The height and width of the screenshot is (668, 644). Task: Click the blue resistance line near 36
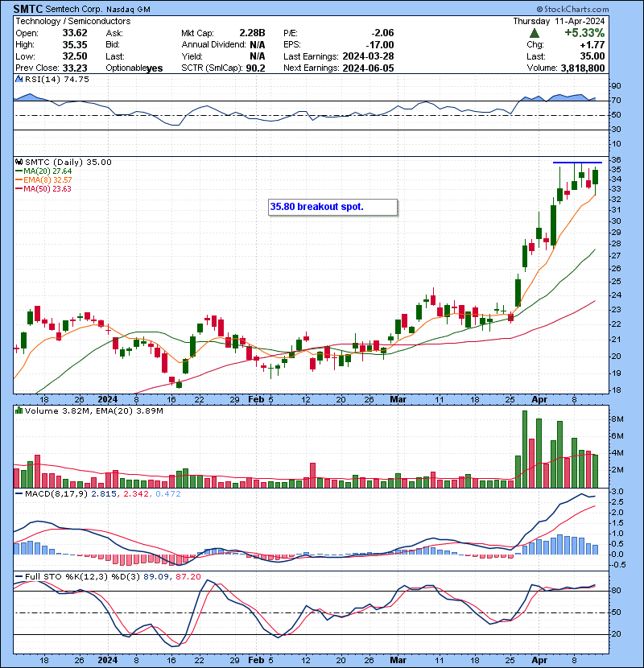[x=577, y=163]
